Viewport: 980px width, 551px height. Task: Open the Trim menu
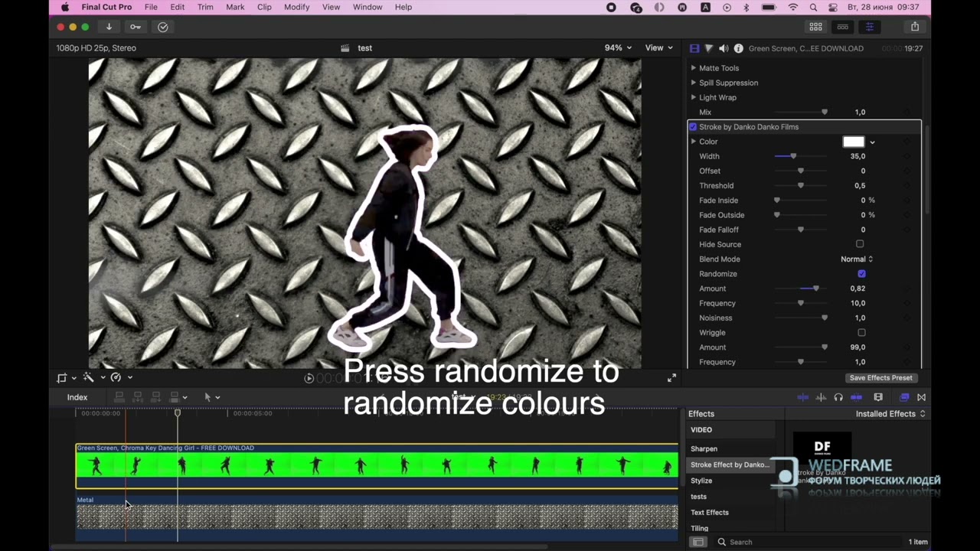click(x=205, y=7)
